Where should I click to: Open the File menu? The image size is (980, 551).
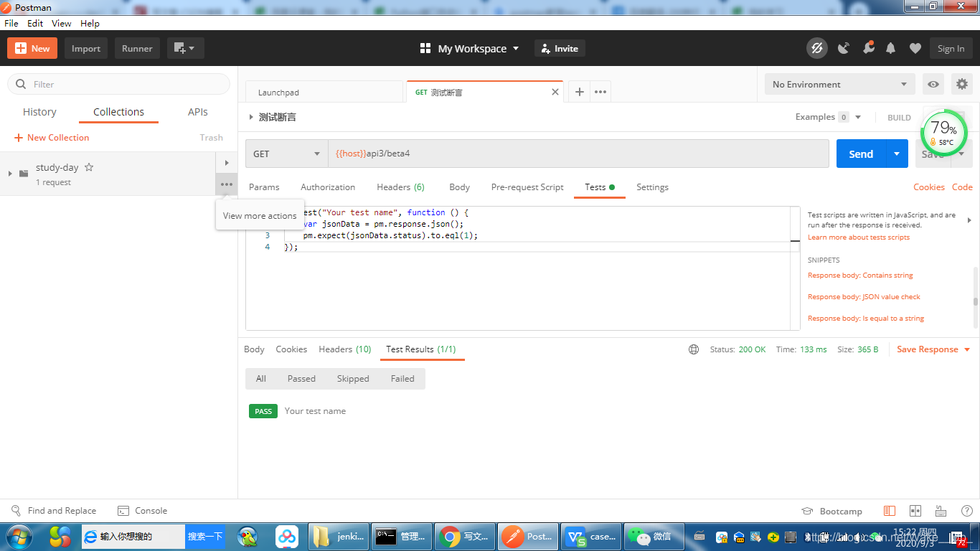point(11,23)
